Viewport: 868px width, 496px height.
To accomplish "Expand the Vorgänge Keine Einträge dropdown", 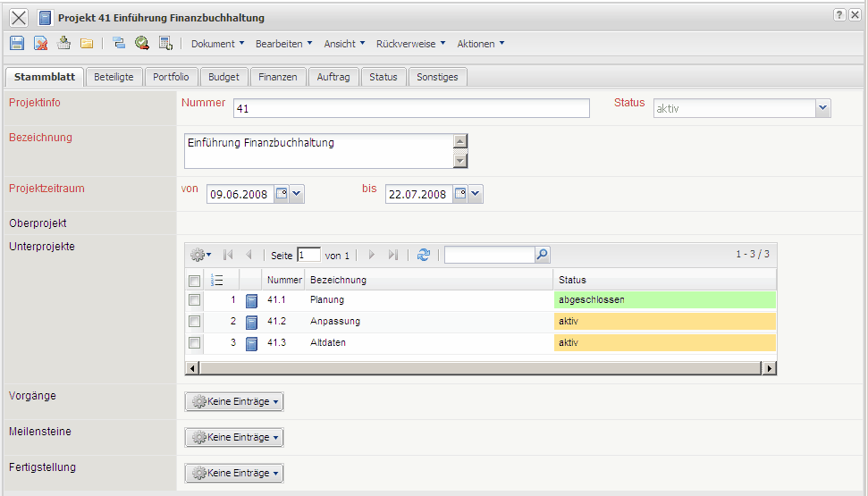I will (x=234, y=402).
